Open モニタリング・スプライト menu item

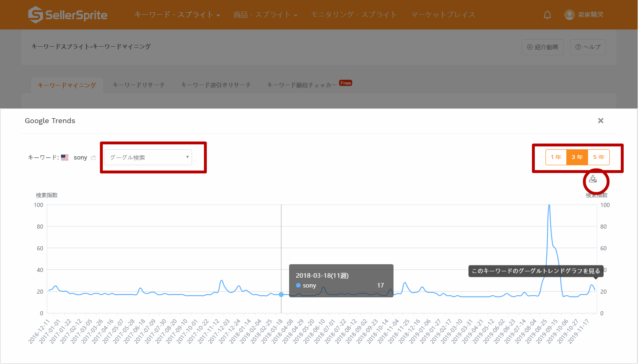pos(354,15)
